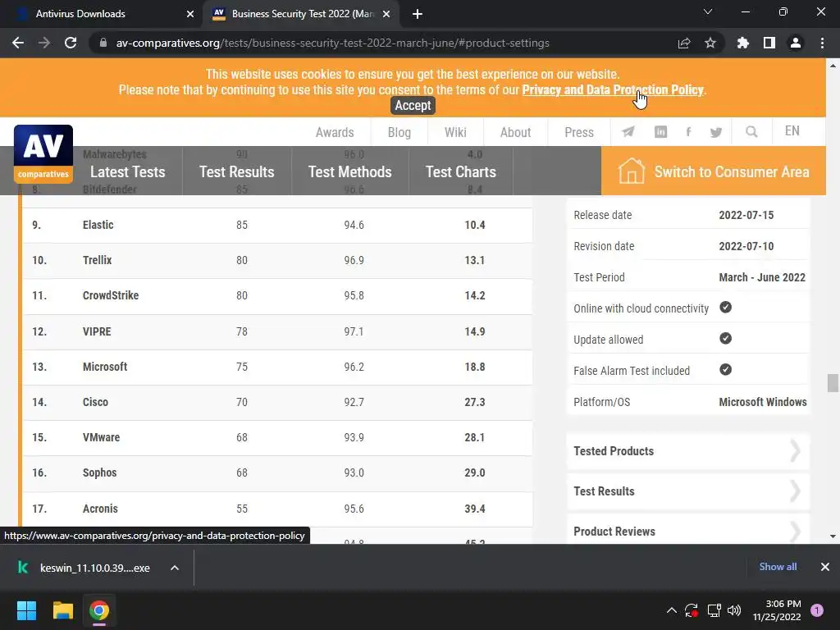Click the site lock icon in address bar

[103, 43]
